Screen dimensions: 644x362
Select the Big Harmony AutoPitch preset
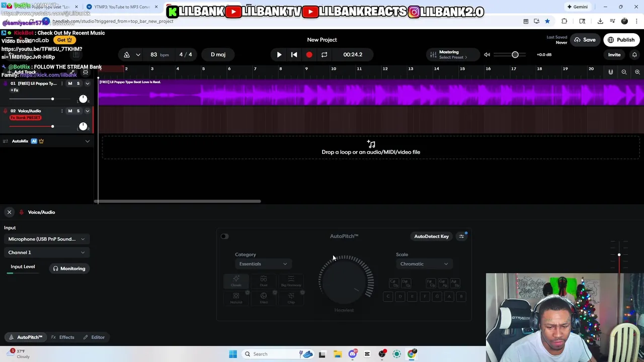(x=291, y=281)
